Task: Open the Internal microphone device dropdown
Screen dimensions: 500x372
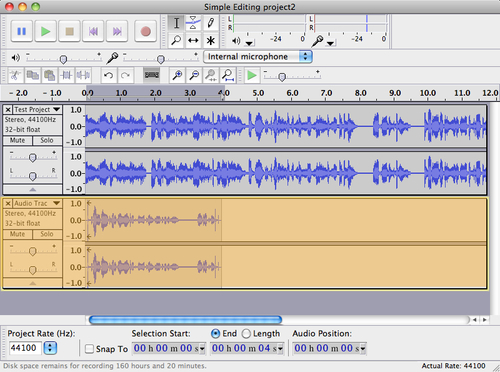Action: (x=258, y=57)
